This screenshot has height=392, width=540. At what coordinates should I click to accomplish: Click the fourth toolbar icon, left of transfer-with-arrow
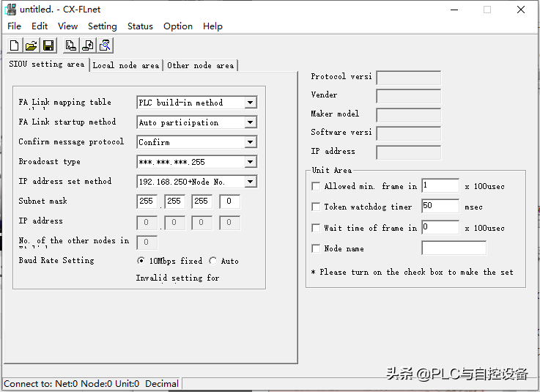coord(70,46)
